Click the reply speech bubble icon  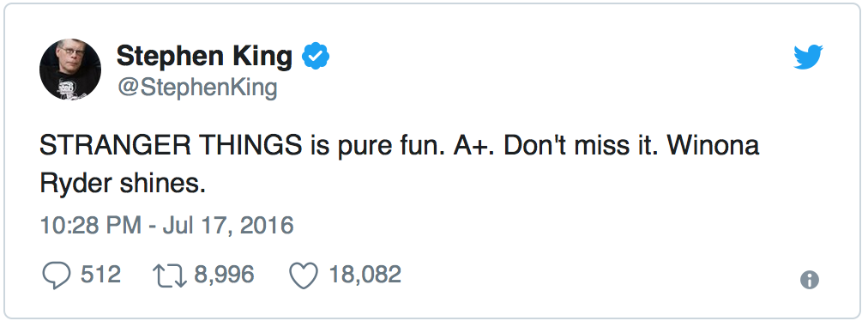coord(57,276)
